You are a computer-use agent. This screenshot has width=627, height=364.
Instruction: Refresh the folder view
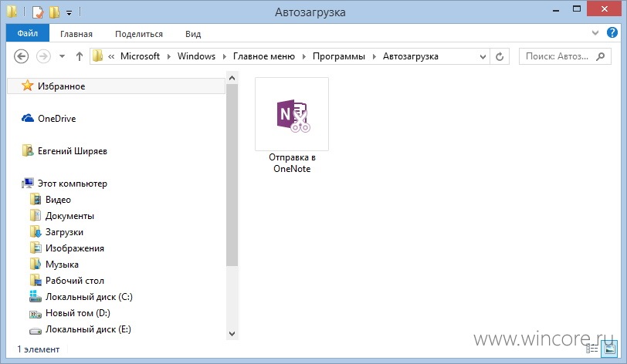(x=500, y=57)
